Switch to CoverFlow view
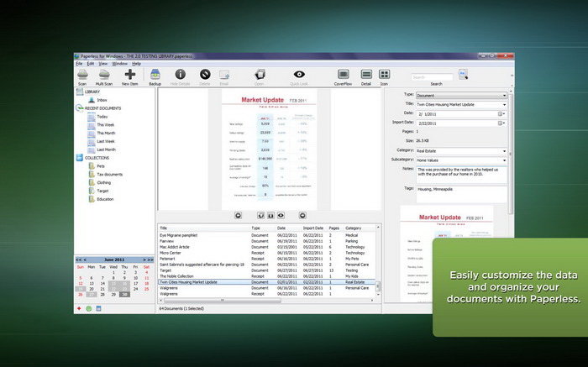Screen dimensions: 588x367 [343, 74]
